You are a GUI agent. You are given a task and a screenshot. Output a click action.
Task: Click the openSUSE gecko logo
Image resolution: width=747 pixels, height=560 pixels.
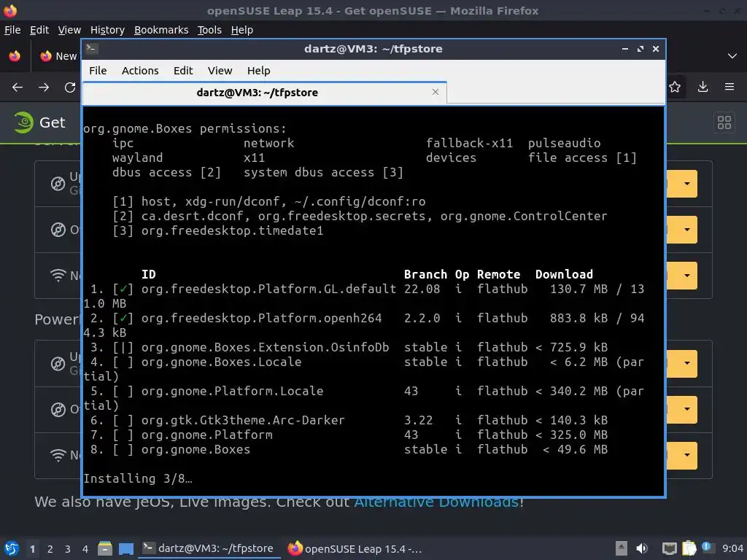(x=23, y=122)
